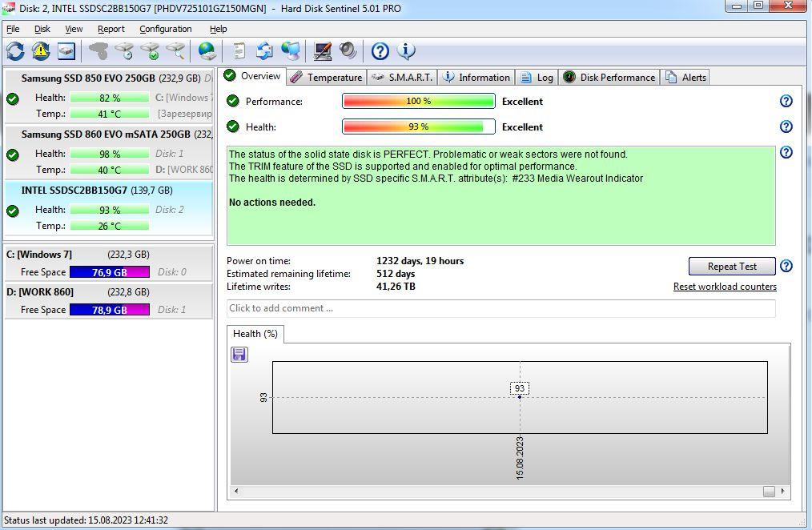812x530 pixels.
Task: Click the green check icon for Samsung 860 EVO
Action: 13,155
